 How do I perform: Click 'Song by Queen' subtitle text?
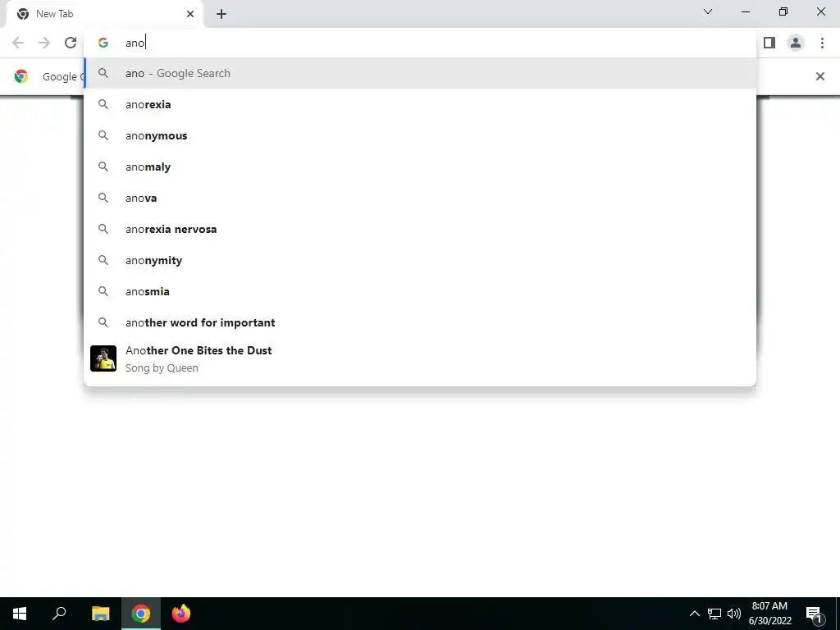162,368
